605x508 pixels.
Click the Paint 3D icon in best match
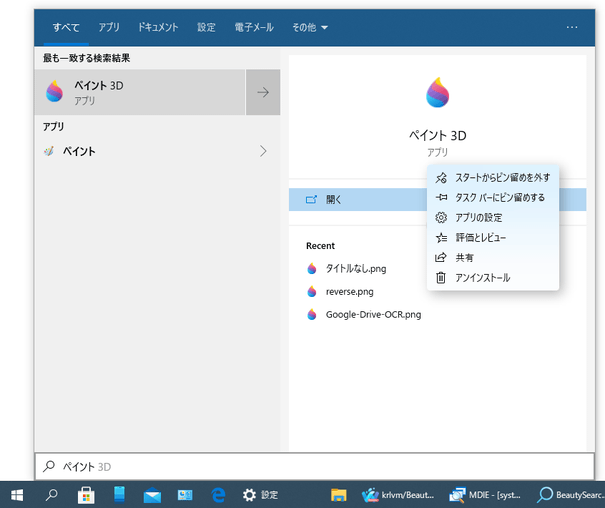tap(54, 91)
